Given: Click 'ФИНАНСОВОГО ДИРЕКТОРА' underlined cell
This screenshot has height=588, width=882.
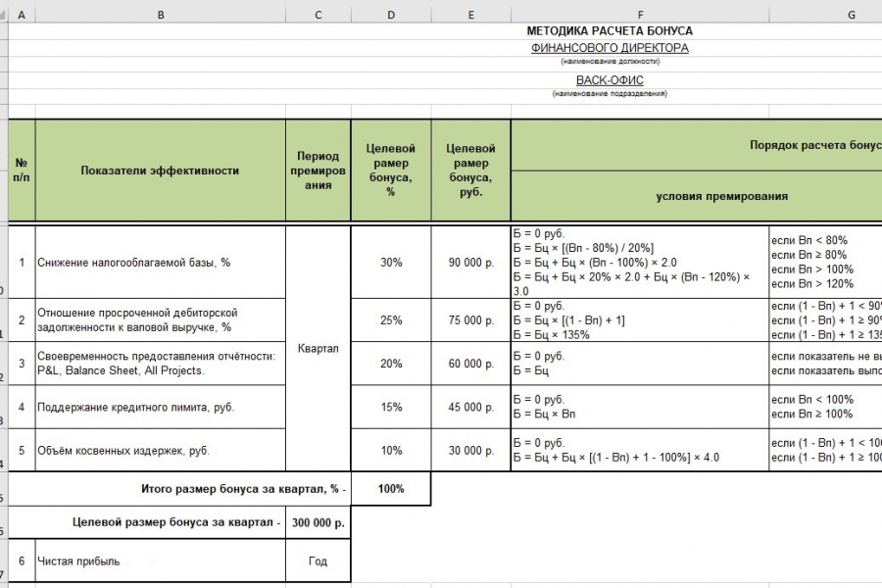Looking at the screenshot, I should click(610, 48).
